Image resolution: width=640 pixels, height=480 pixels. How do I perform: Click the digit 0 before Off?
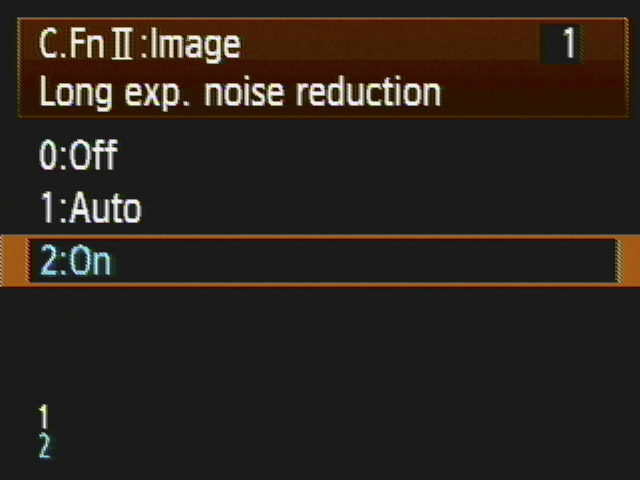47,155
